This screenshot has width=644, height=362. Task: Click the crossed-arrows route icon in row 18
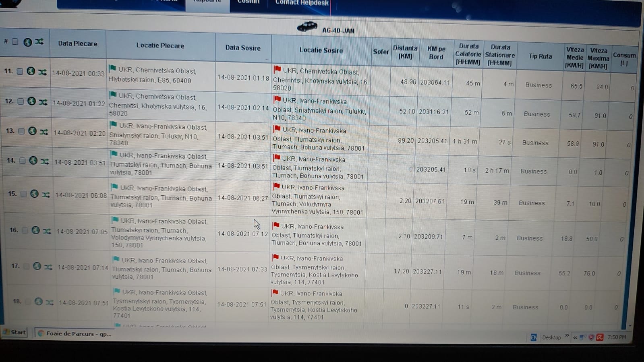coord(50,302)
